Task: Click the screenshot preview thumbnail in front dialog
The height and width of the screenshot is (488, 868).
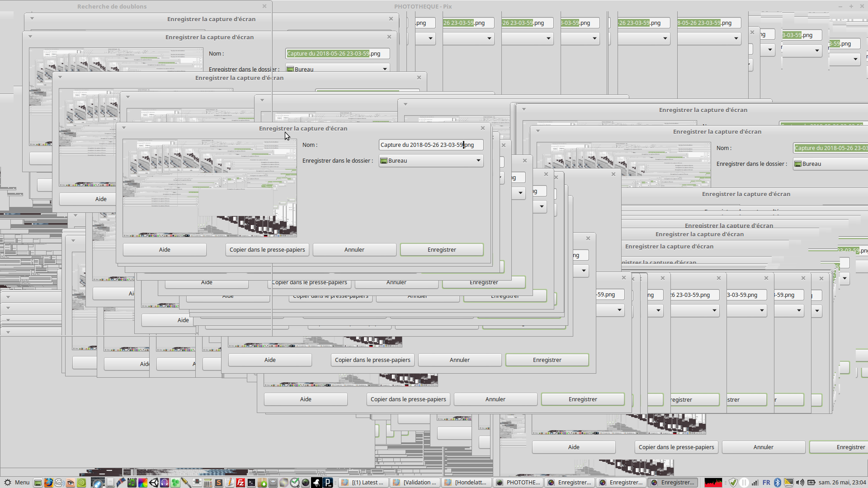Action: (x=210, y=188)
